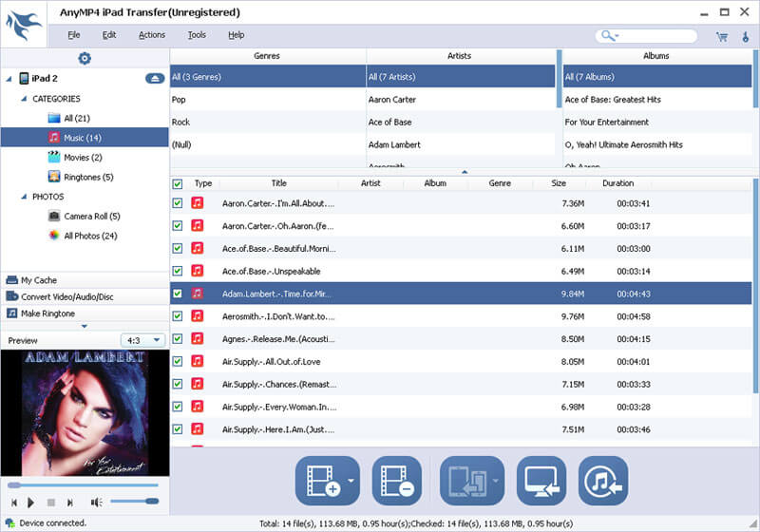Click the Adam Lambert album art preview
The height and width of the screenshot is (532, 760).
pyautogui.click(x=85, y=413)
